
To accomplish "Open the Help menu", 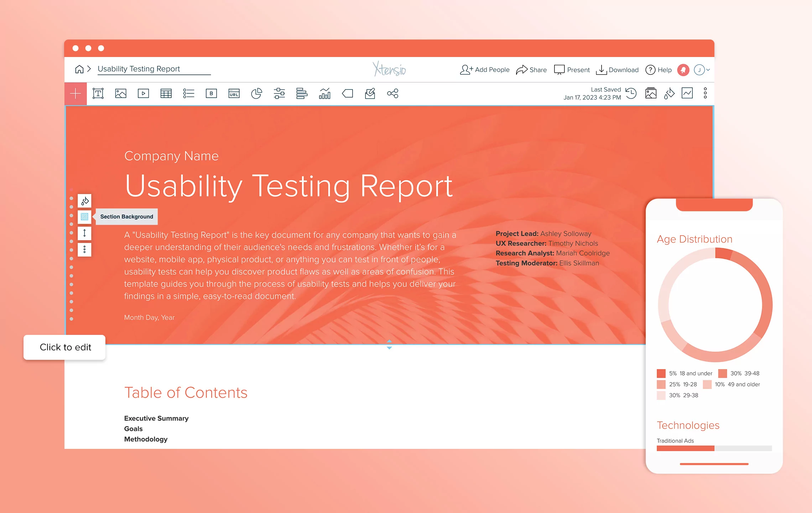I will tap(659, 70).
